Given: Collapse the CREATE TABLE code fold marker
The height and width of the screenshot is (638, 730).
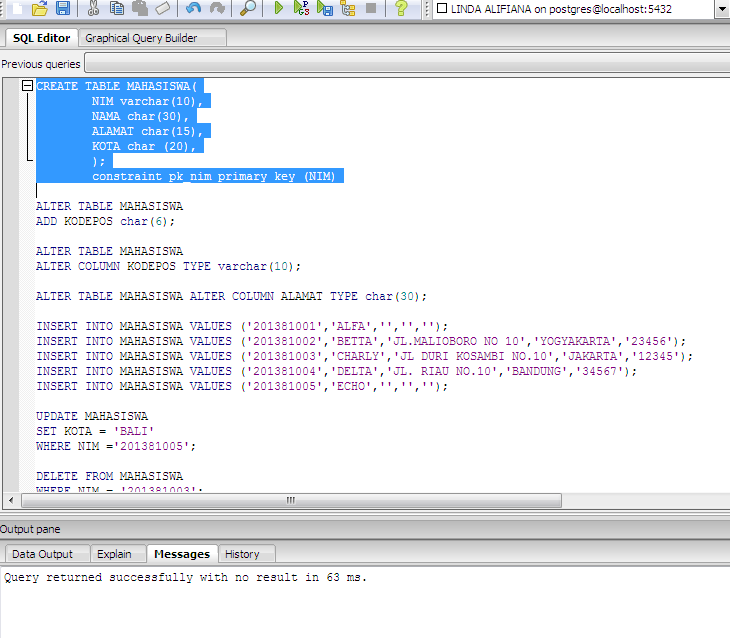Looking at the screenshot, I should [x=27, y=85].
